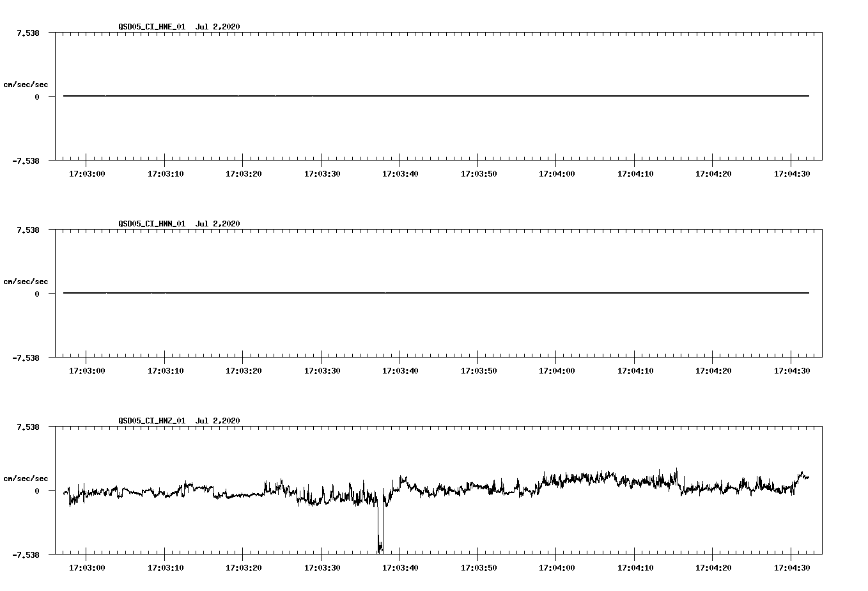
Task: Click 17:03:00 label under HNE plot
Action: [x=86, y=173]
